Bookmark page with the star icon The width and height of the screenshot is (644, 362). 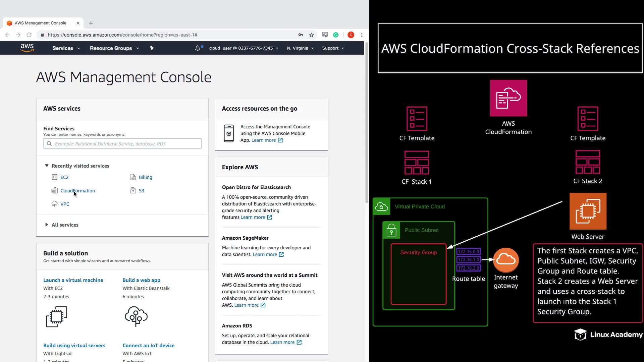tap(311, 35)
